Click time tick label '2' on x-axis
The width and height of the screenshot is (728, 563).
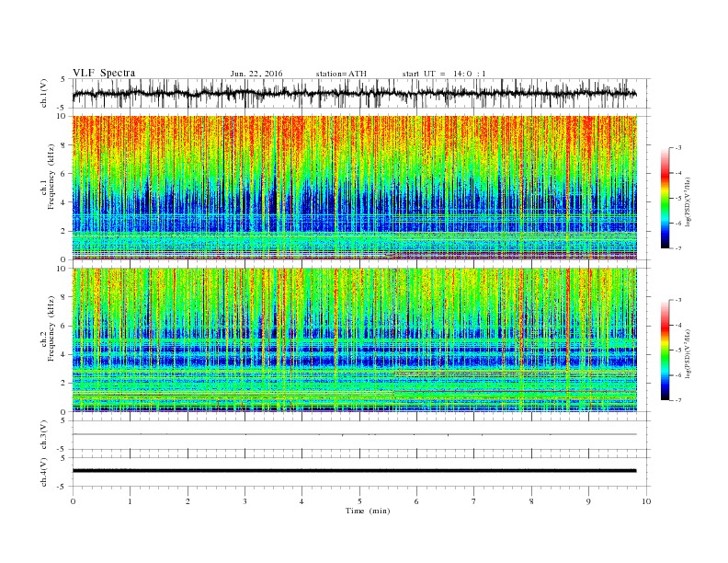coord(188,501)
